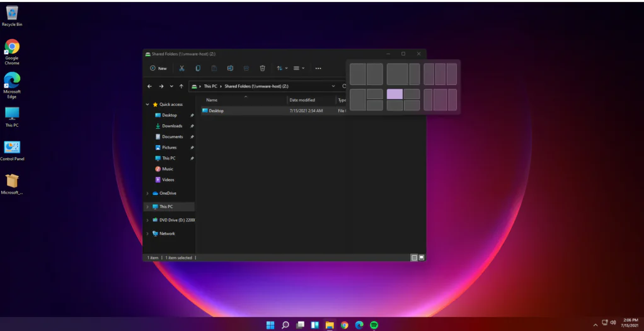Open the See more three-dot menu
The image size is (644, 331).
coord(318,68)
